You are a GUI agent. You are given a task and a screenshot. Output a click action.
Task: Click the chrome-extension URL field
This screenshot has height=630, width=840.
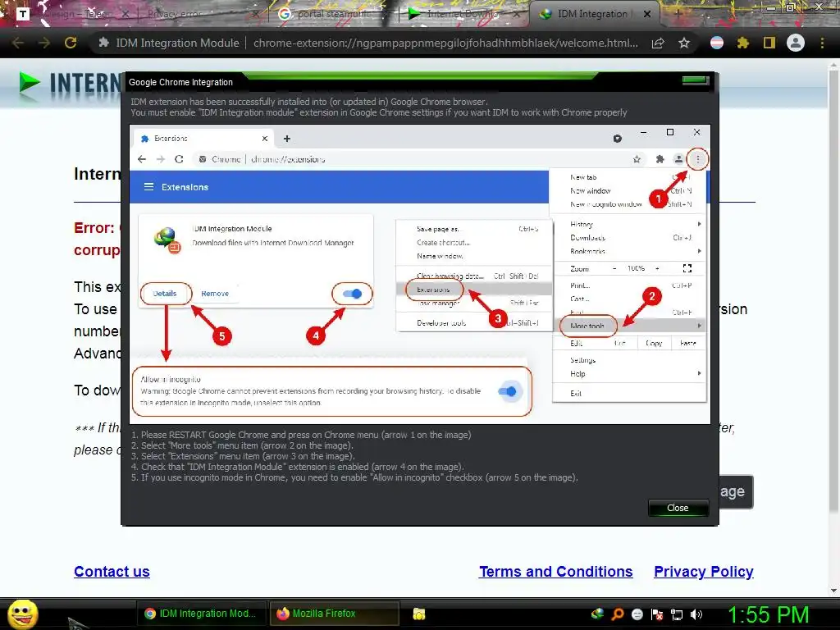click(445, 43)
